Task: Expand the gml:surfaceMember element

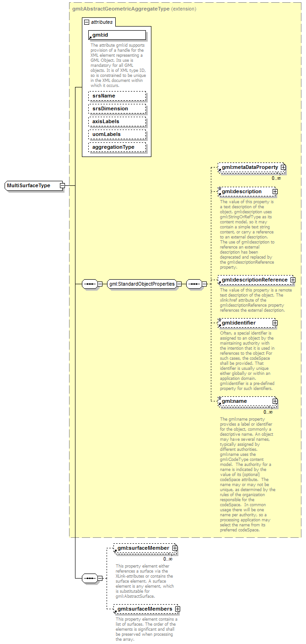Action: click(175, 548)
